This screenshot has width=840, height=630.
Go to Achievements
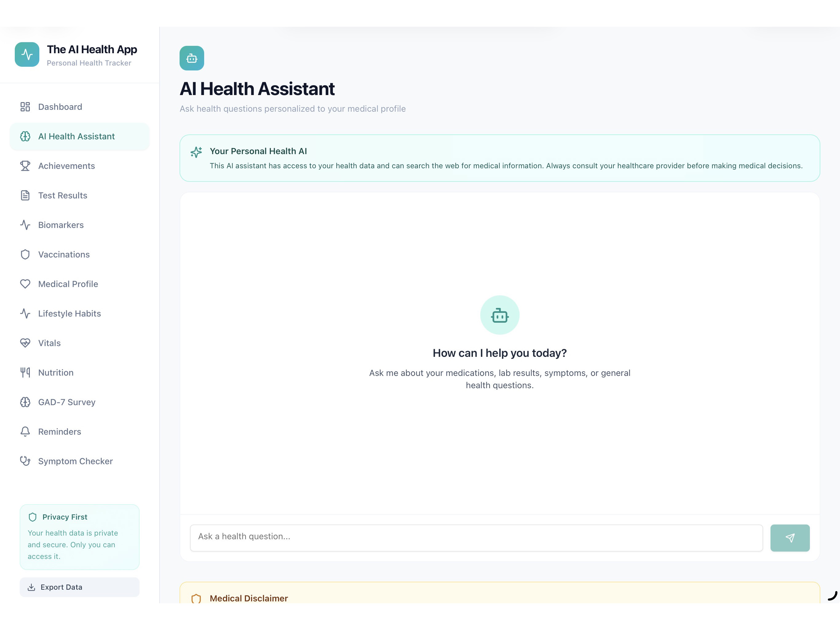79,166
